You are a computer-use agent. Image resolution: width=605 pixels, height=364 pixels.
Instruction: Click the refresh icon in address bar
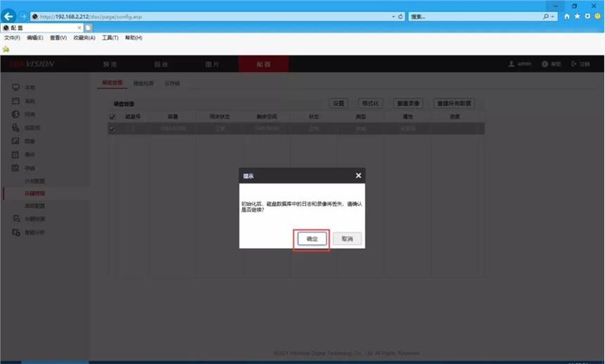[x=401, y=16]
